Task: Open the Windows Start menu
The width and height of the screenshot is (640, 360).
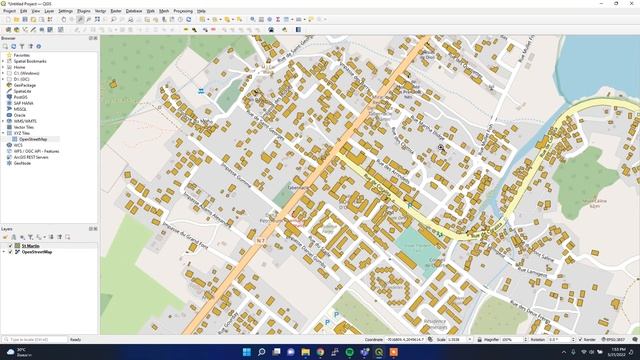Action: (247, 352)
